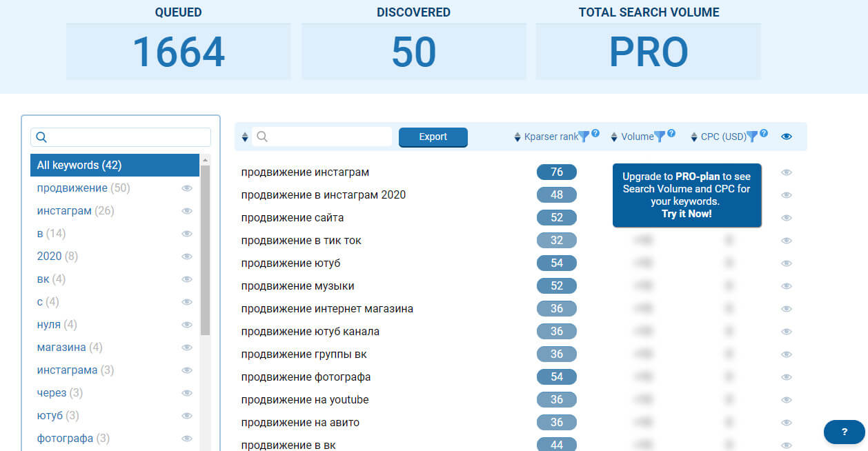The width and height of the screenshot is (868, 451).
Task: Click keyword продвижение группы вк
Action: [x=305, y=354]
